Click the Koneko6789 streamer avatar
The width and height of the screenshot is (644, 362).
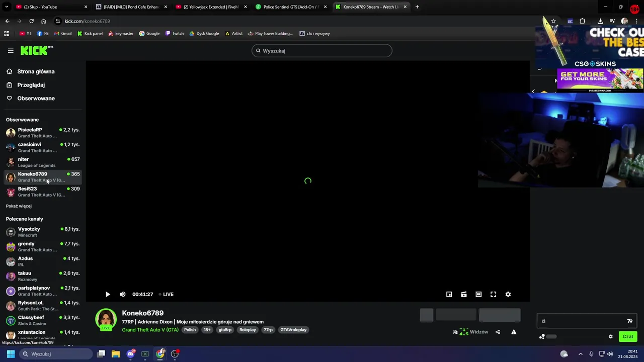(x=106, y=320)
